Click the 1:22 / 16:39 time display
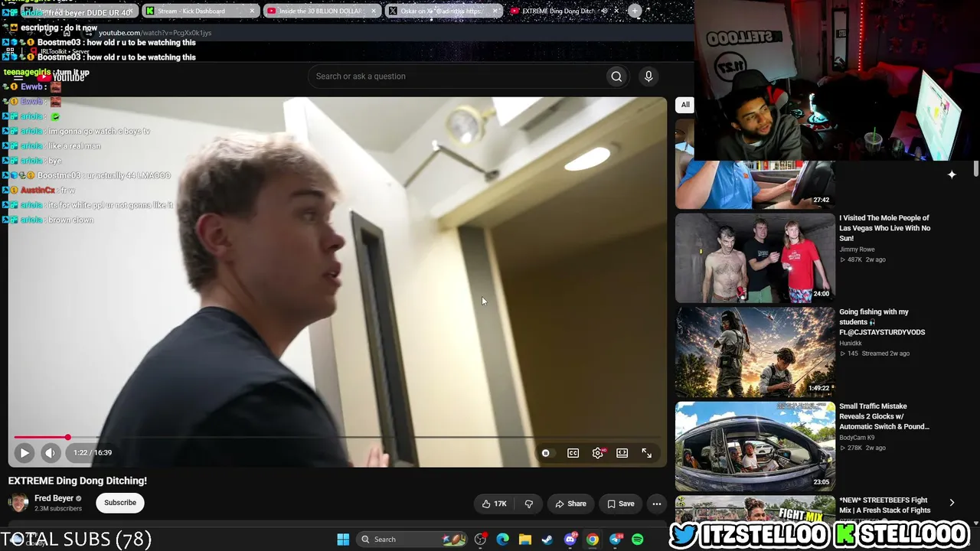Screen dimensions: 980x551 pos(93,453)
